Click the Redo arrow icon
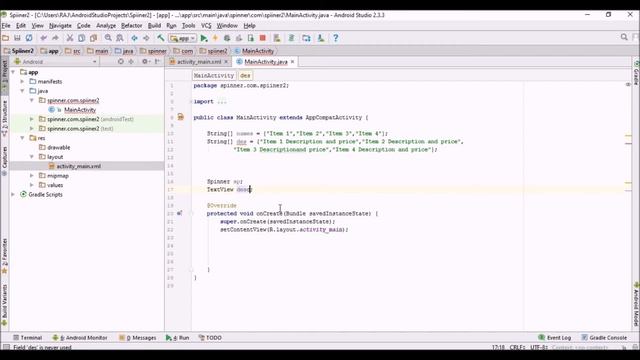This screenshot has width=640, height=360. tap(55, 38)
